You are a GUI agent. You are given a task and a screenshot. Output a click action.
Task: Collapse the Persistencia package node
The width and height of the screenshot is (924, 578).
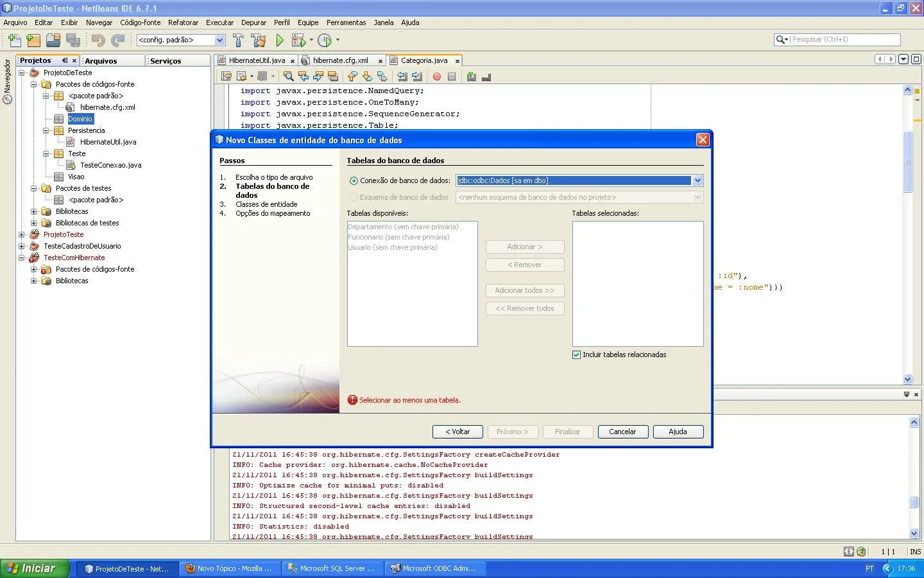(46, 130)
